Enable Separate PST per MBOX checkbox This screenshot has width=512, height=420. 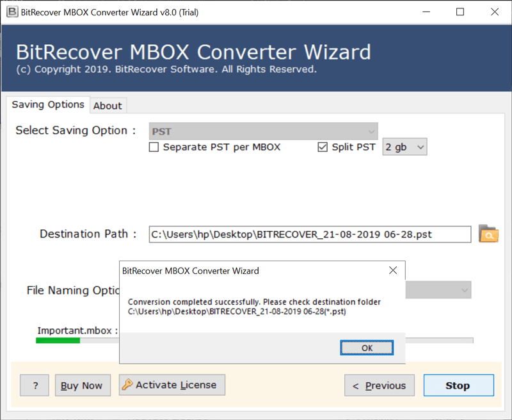click(x=154, y=147)
